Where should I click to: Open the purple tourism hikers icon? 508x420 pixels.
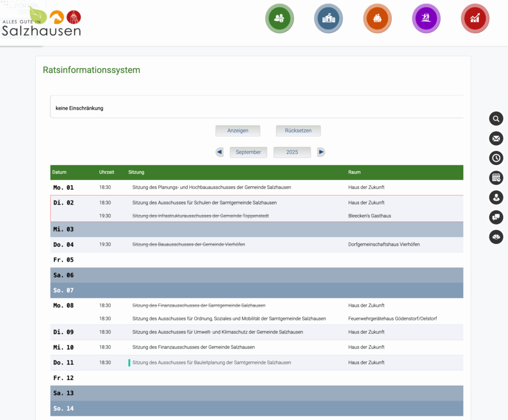(426, 18)
